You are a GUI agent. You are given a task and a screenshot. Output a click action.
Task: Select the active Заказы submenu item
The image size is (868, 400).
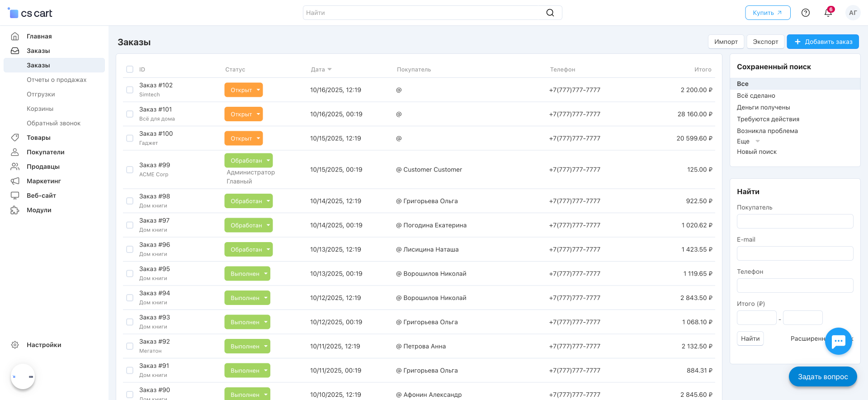tap(54, 65)
